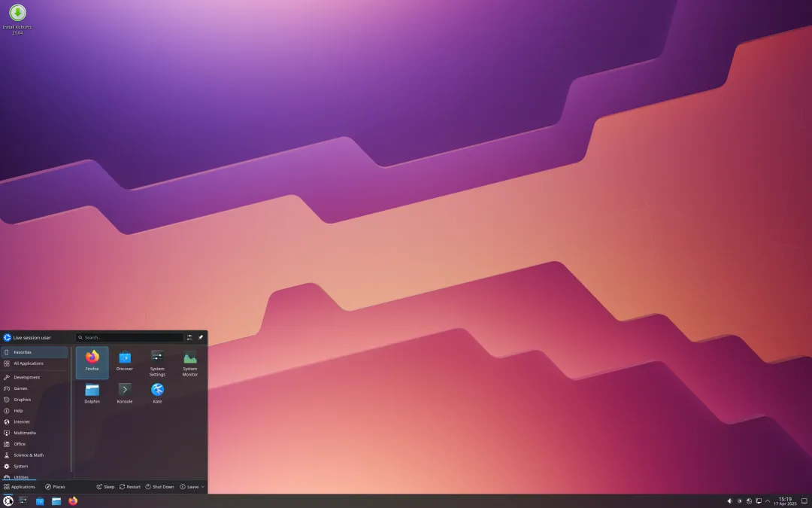Image resolution: width=812 pixels, height=508 pixels.
Task: Open System Settings from the Favorites grid
Action: point(157,362)
